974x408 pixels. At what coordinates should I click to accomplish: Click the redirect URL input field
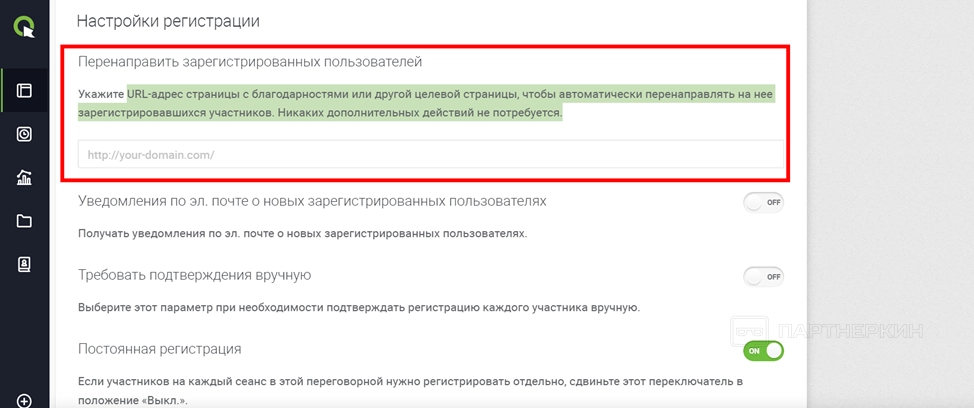click(430, 155)
